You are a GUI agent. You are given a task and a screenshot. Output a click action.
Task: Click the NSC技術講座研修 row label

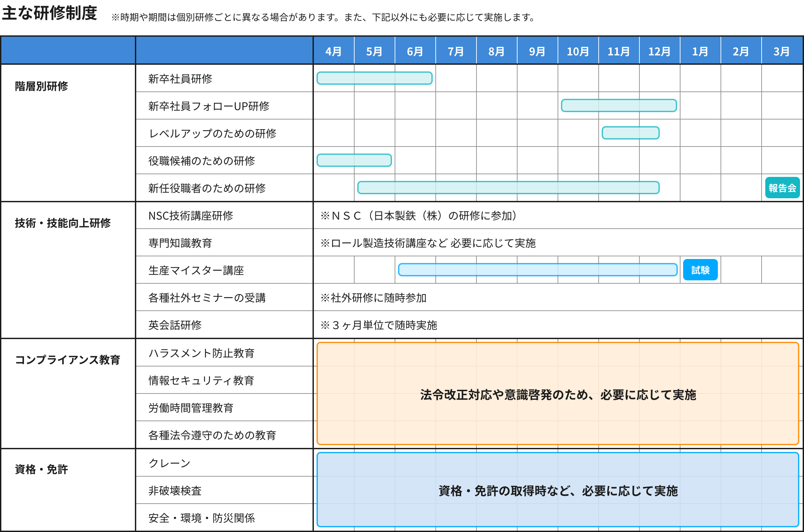[x=191, y=216]
